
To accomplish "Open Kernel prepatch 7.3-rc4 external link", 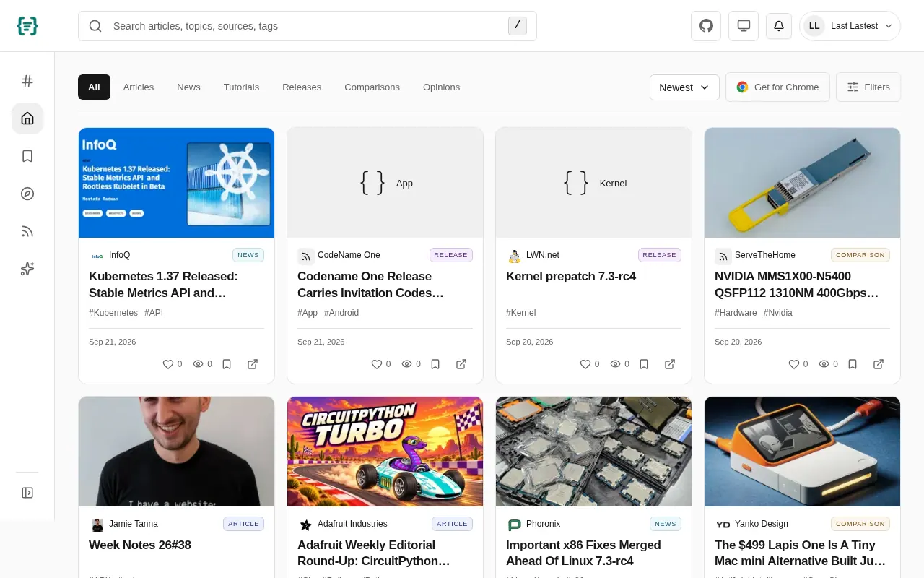I will (x=670, y=364).
